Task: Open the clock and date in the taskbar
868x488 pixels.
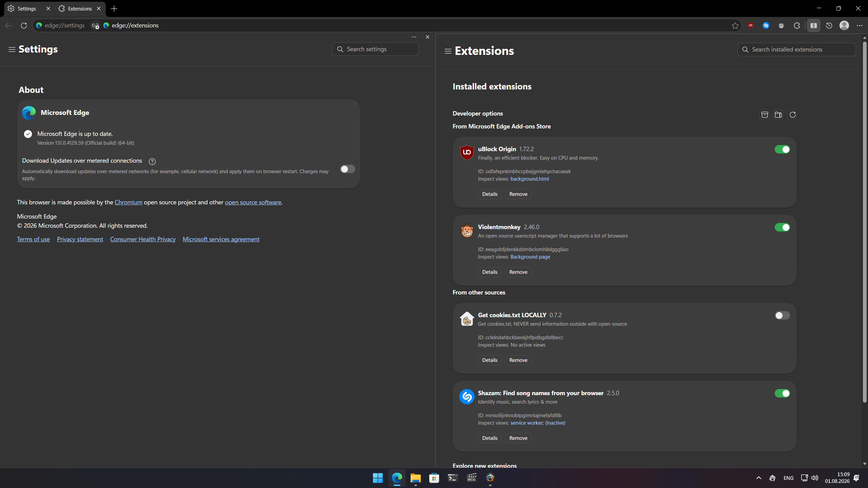Action: tap(837, 478)
